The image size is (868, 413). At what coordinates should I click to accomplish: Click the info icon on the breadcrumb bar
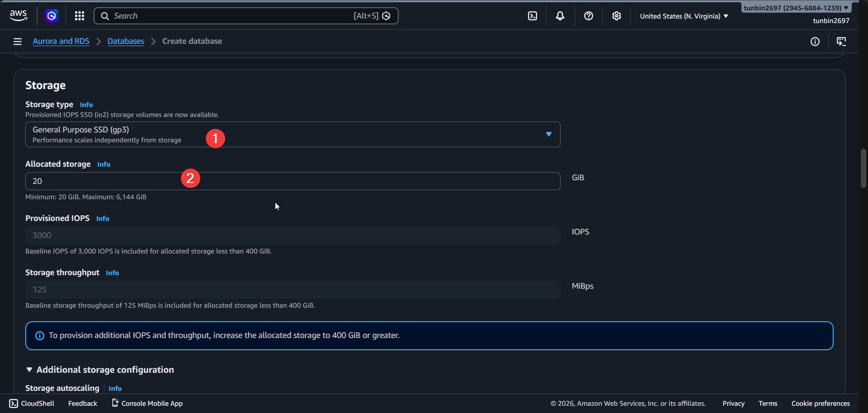[816, 42]
